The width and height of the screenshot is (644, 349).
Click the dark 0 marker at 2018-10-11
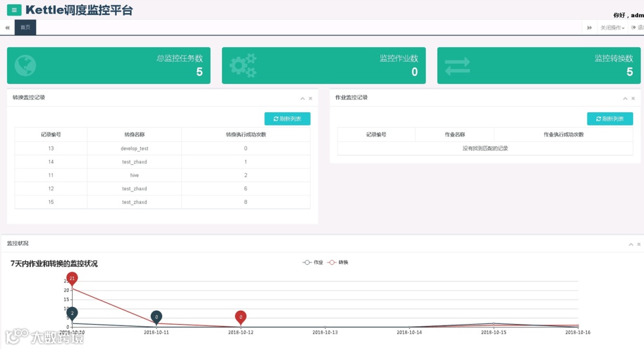tap(156, 318)
